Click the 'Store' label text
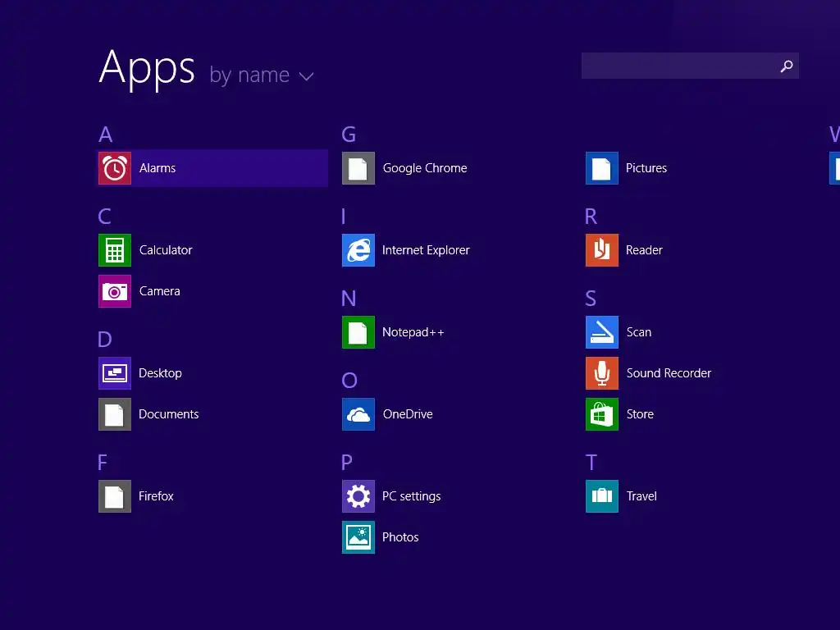Image resolution: width=840 pixels, height=630 pixels. click(x=640, y=414)
